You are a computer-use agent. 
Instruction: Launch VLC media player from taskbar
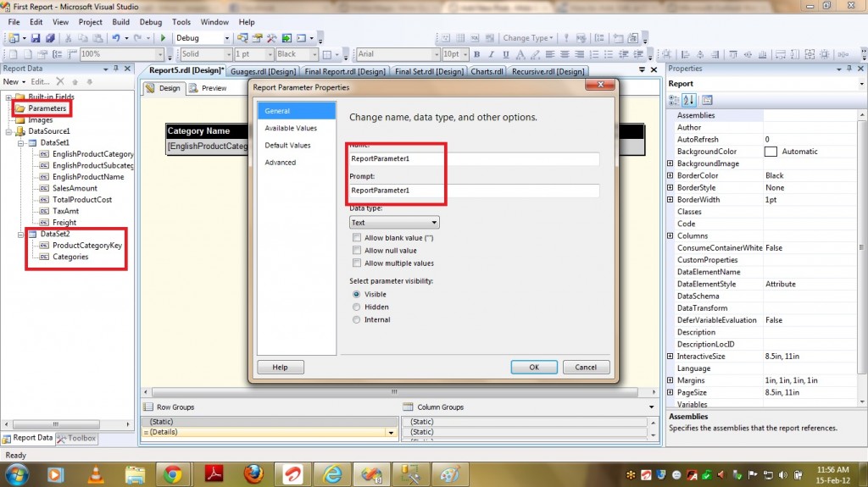pos(94,473)
